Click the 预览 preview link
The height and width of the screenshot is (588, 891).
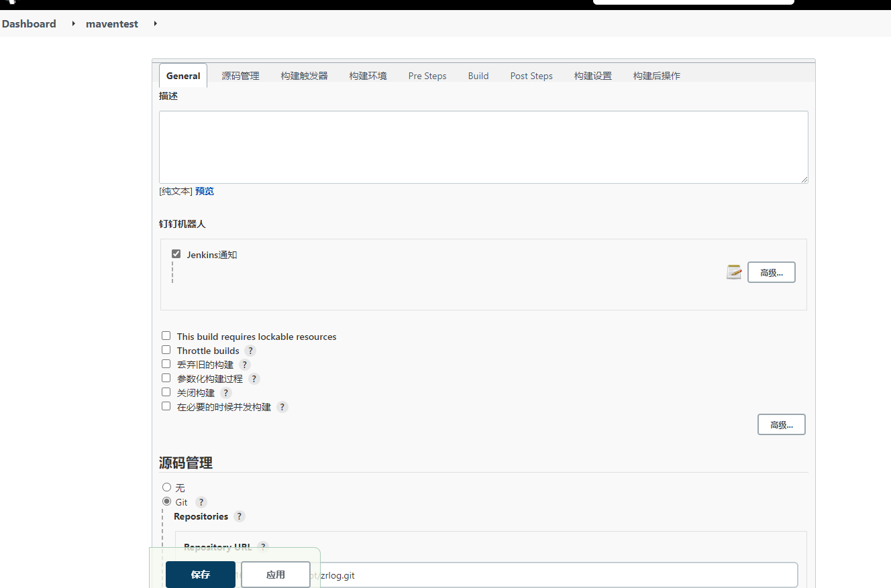coord(205,191)
